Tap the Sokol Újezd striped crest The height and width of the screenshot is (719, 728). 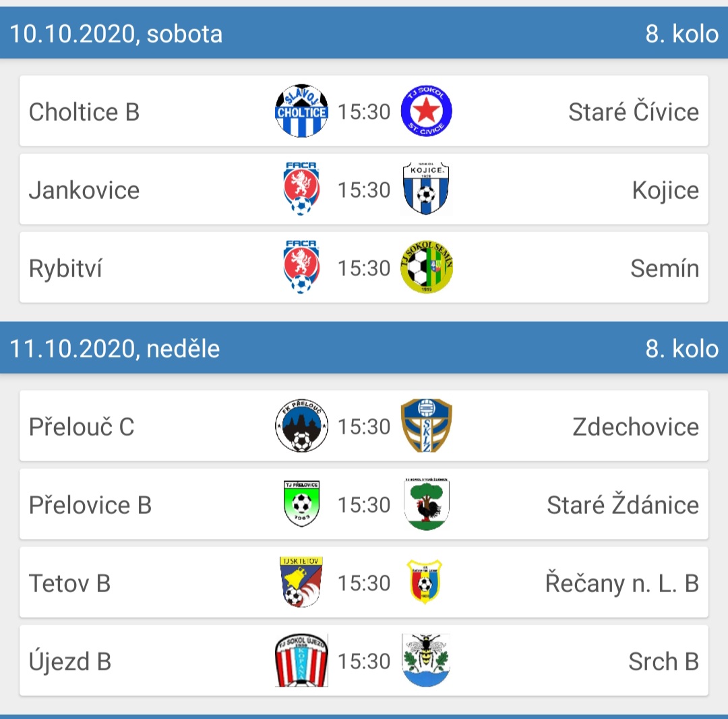[x=301, y=660]
